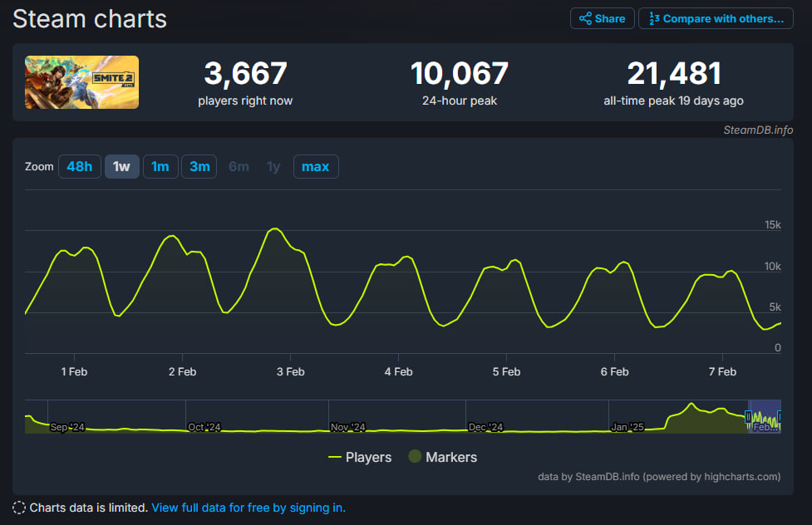Click the 1 Feb axis label
The image size is (812, 525).
[x=74, y=372]
